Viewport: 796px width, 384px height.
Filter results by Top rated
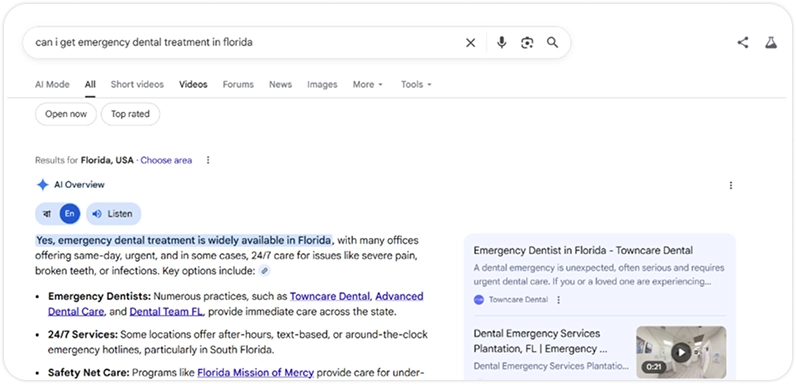pos(130,114)
